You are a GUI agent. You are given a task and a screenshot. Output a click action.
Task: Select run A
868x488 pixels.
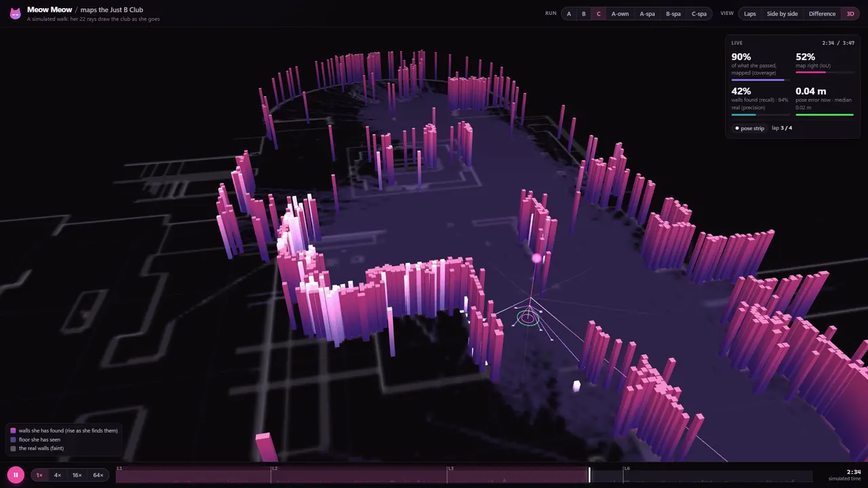(569, 14)
